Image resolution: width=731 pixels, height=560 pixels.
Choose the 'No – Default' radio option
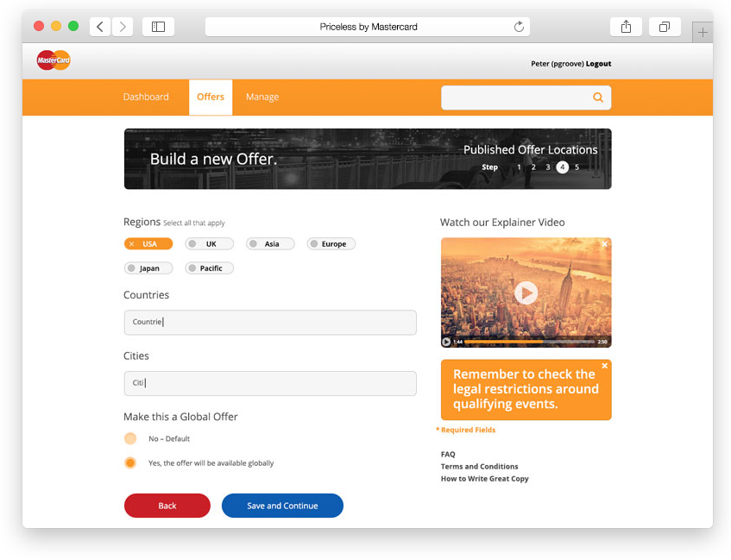(130, 438)
